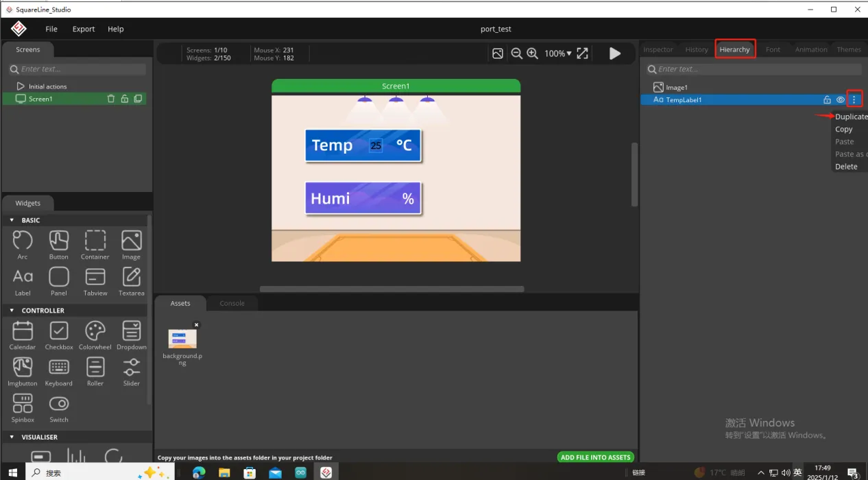Collapse the CONTROLLER widgets section
868x480 pixels.
tap(12, 311)
